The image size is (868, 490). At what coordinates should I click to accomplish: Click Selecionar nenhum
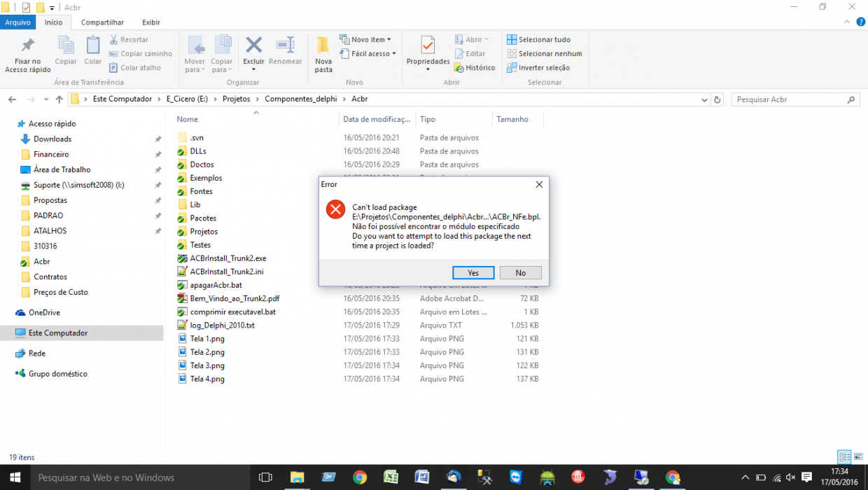(x=544, y=54)
